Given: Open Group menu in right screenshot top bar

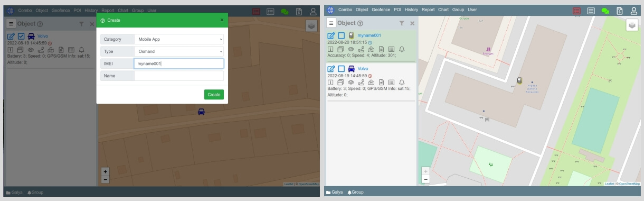Looking at the screenshot, I should [x=458, y=10].
